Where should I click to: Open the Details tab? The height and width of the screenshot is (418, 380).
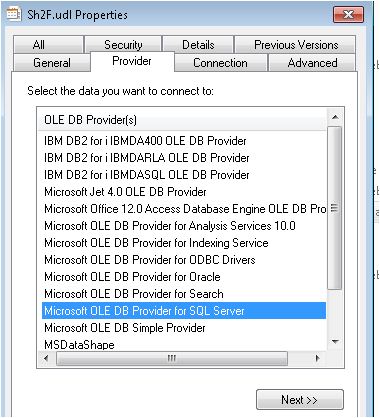198,45
